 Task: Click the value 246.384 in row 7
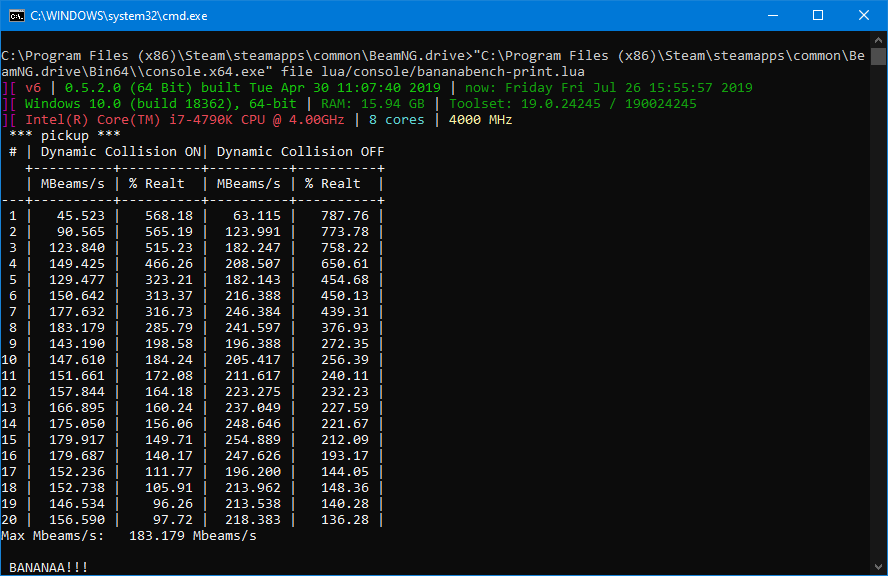[253, 312]
